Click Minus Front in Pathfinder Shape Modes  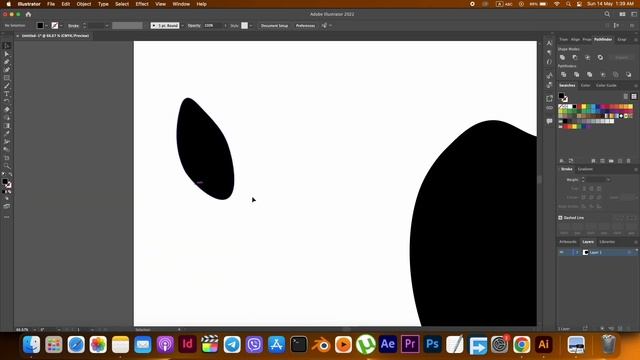575,58
